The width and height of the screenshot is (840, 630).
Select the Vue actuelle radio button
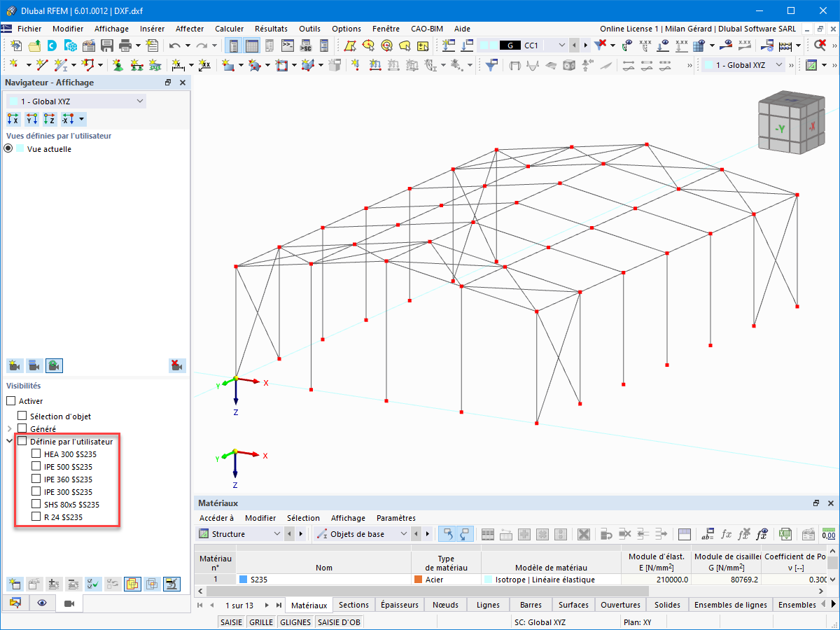tap(8, 148)
